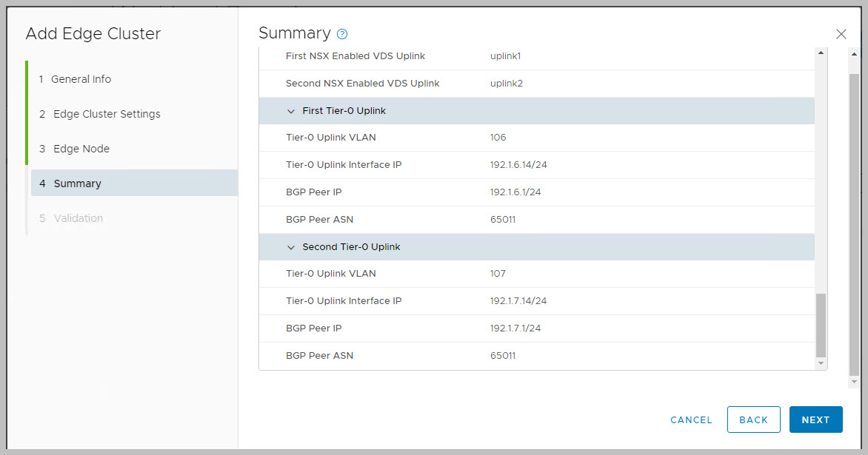This screenshot has height=455, width=868.
Task: Click the outer dialog scrollbar down arrow
Action: coord(854,382)
